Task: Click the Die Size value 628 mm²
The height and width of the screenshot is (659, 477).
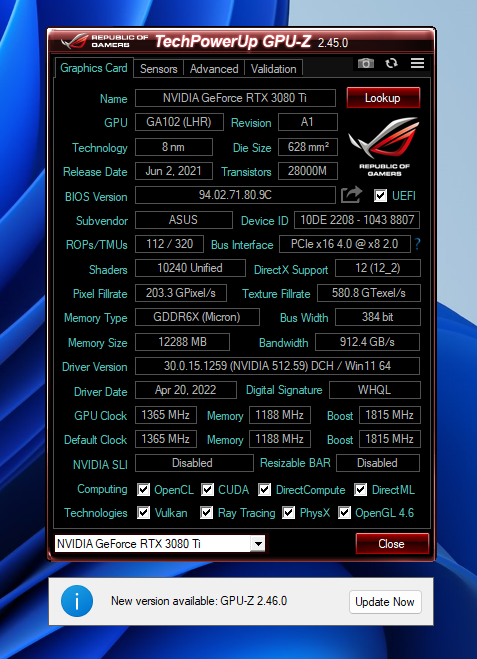Action: click(308, 147)
